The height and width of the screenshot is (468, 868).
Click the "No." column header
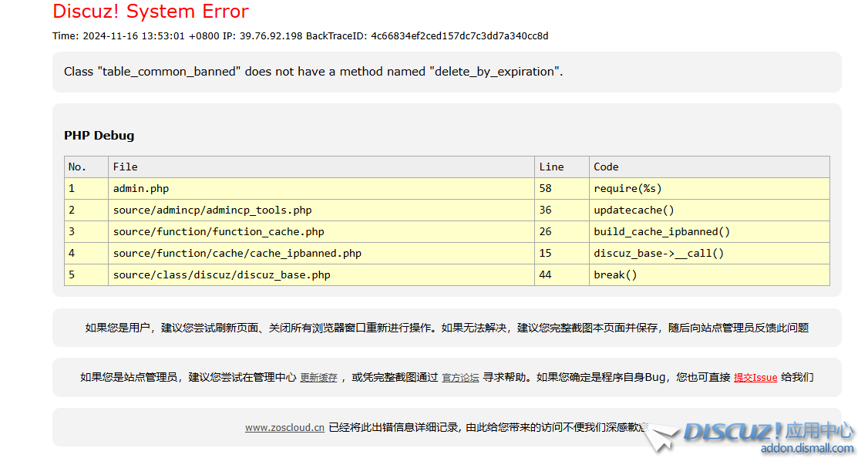point(77,167)
